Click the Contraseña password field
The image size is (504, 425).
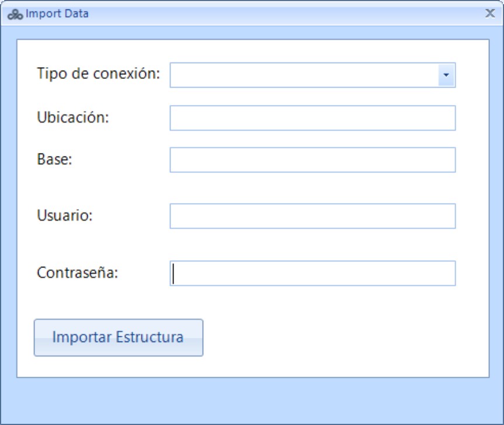pos(313,273)
